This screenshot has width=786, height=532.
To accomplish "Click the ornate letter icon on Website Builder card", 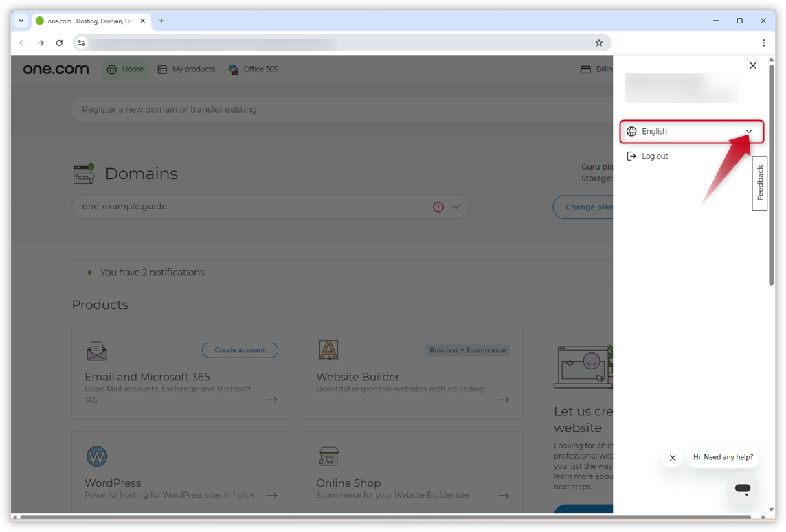I will click(328, 350).
